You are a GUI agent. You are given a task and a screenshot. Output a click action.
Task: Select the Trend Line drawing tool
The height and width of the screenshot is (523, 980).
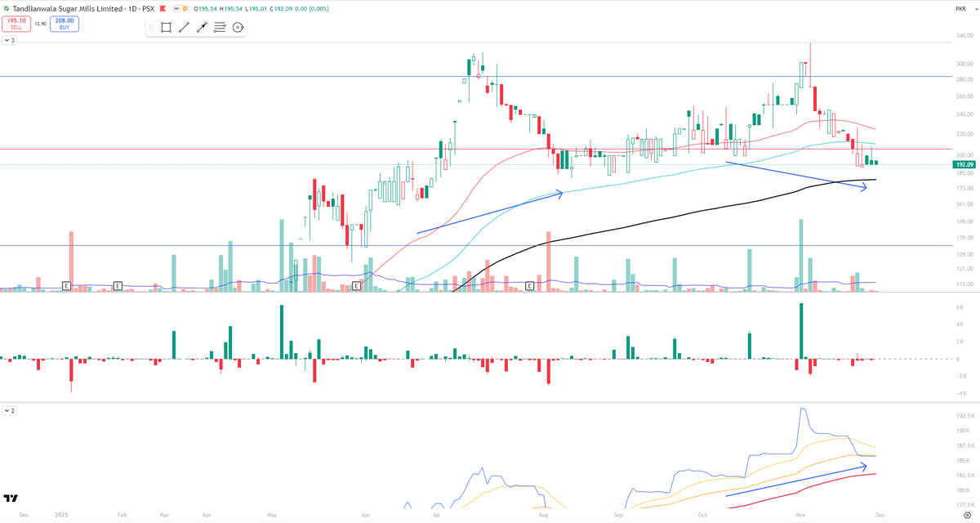pos(184,27)
